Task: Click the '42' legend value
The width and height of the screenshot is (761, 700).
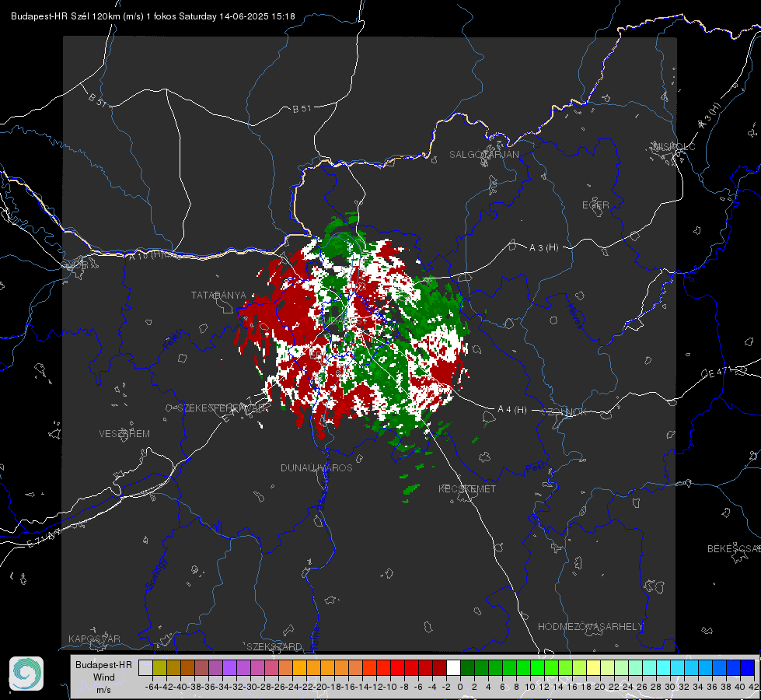Action: click(754, 687)
